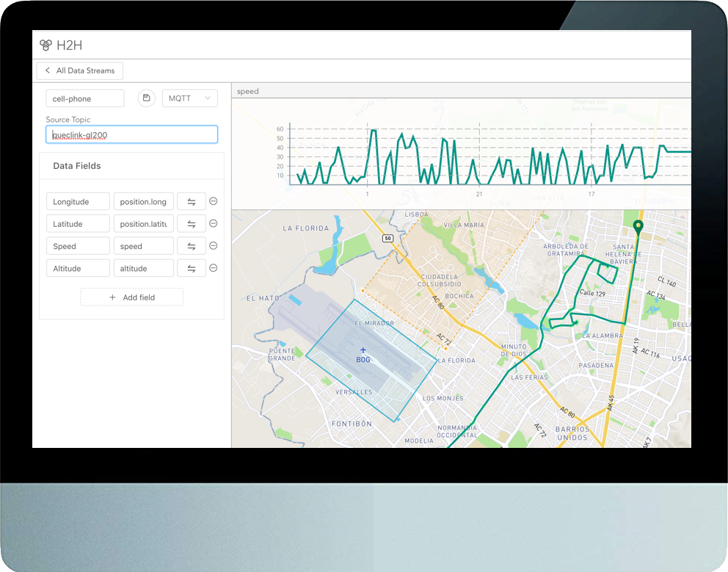Go back to All Data Streams
This screenshot has height=572, width=728.
point(80,70)
